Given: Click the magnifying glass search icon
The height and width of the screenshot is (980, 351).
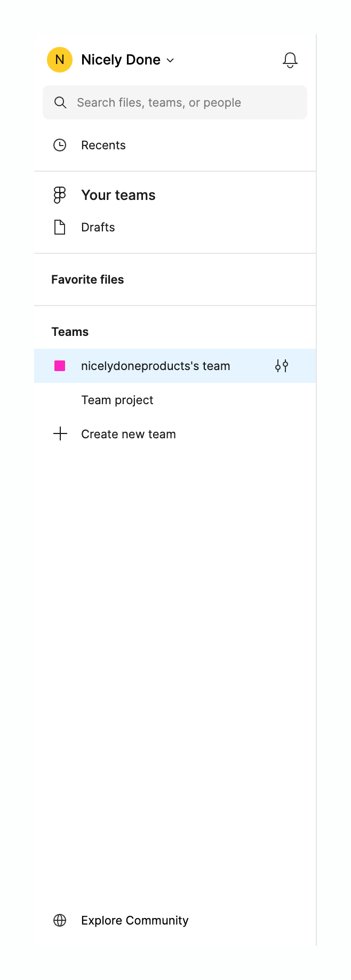Looking at the screenshot, I should (x=60, y=102).
